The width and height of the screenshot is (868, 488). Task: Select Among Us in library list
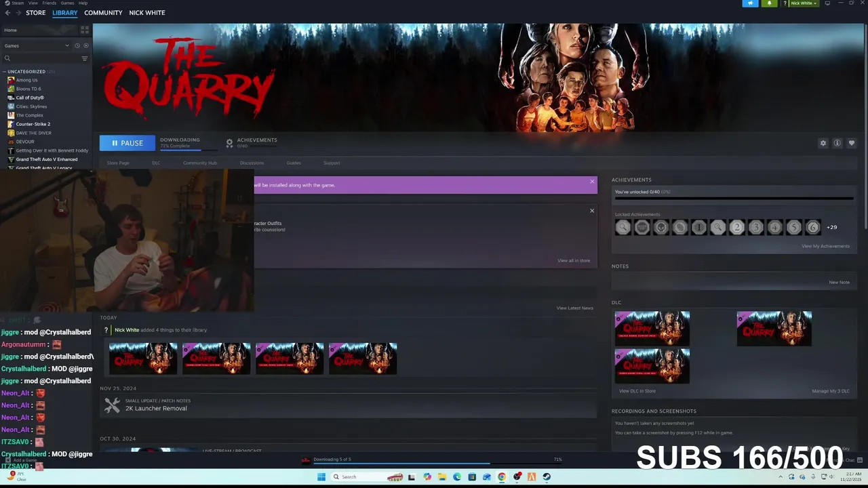[x=26, y=80]
